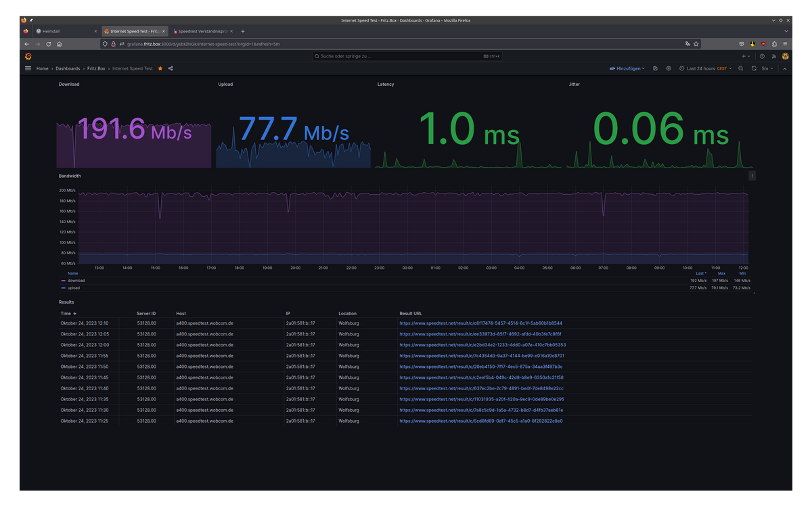Refresh the dashboard now
Screen dimensions: 812x514
pos(754,68)
